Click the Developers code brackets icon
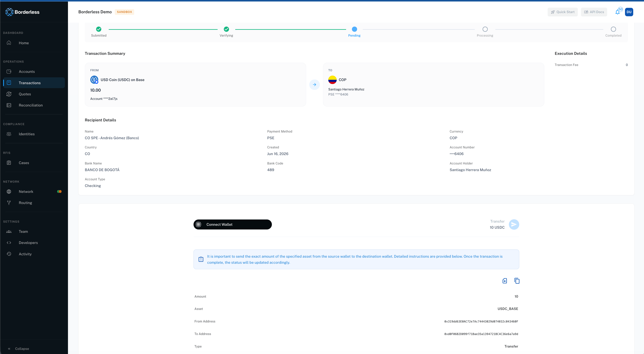Image resolution: width=644 pixels, height=354 pixels. tap(9, 243)
